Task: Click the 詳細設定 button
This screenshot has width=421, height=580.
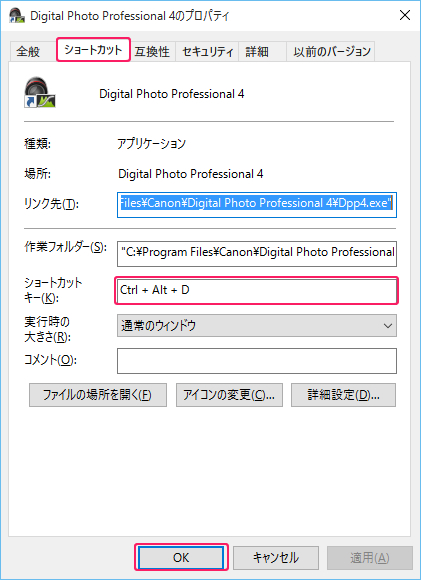Action: click(343, 395)
